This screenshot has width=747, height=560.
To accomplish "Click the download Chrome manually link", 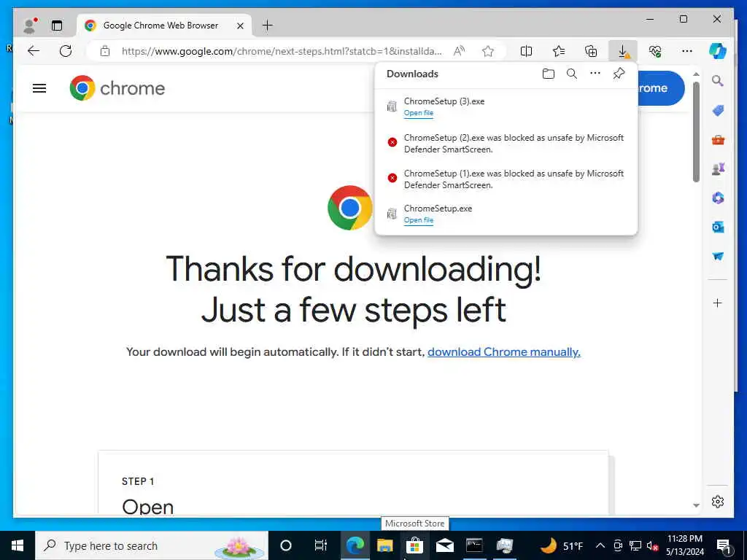I will (x=503, y=352).
